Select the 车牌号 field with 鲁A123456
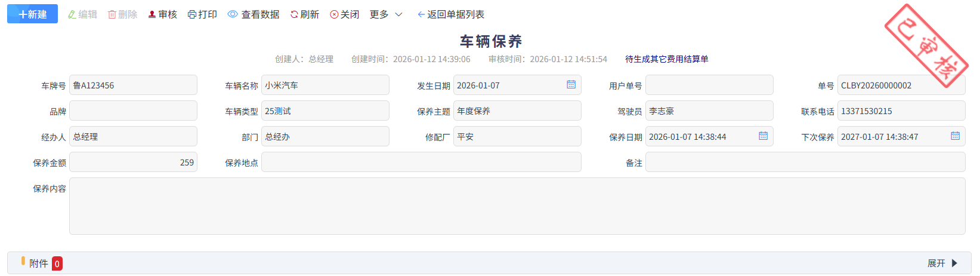980x276 pixels. point(132,85)
